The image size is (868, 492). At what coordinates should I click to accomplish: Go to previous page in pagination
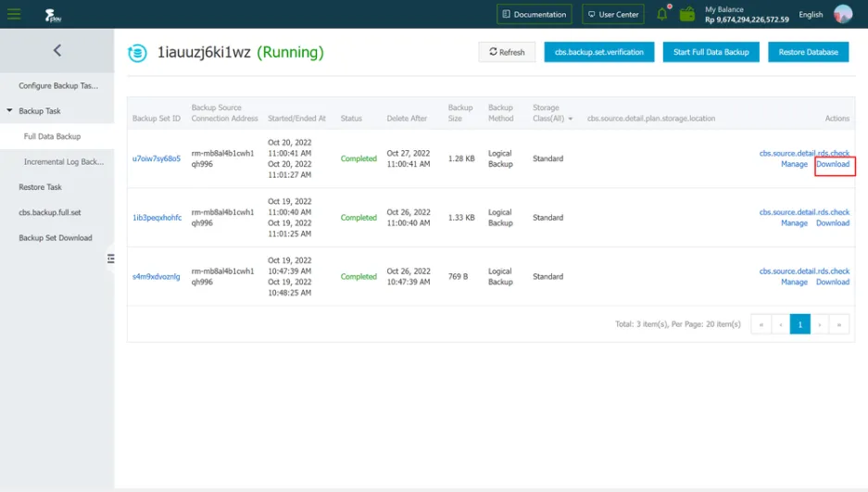click(x=781, y=324)
